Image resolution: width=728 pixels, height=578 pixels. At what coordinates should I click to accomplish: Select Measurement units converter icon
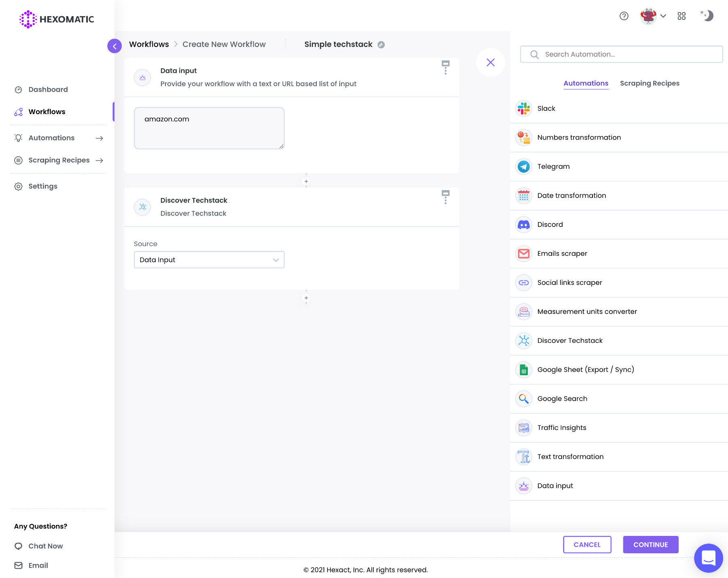click(524, 312)
